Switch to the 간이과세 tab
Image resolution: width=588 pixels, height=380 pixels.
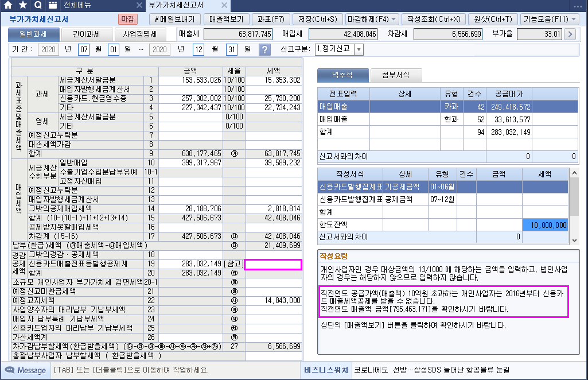(86, 34)
